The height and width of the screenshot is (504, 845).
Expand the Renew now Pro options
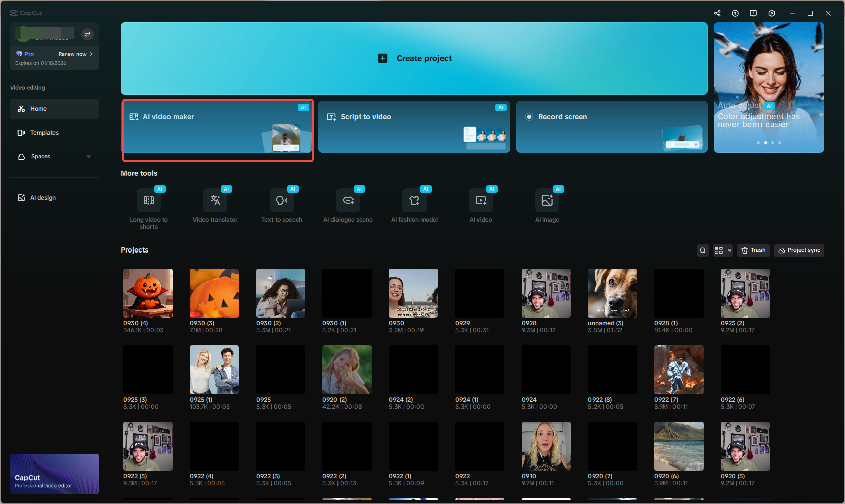(74, 54)
